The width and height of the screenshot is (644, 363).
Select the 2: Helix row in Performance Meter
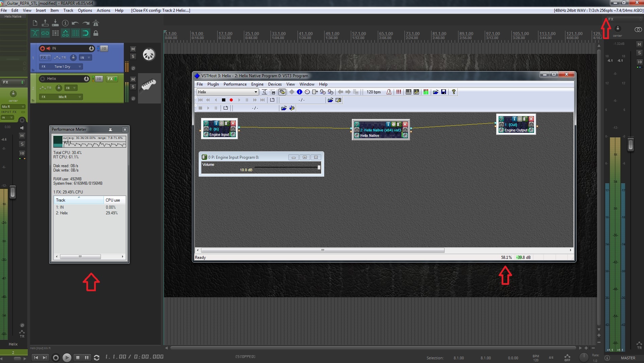pos(89,213)
